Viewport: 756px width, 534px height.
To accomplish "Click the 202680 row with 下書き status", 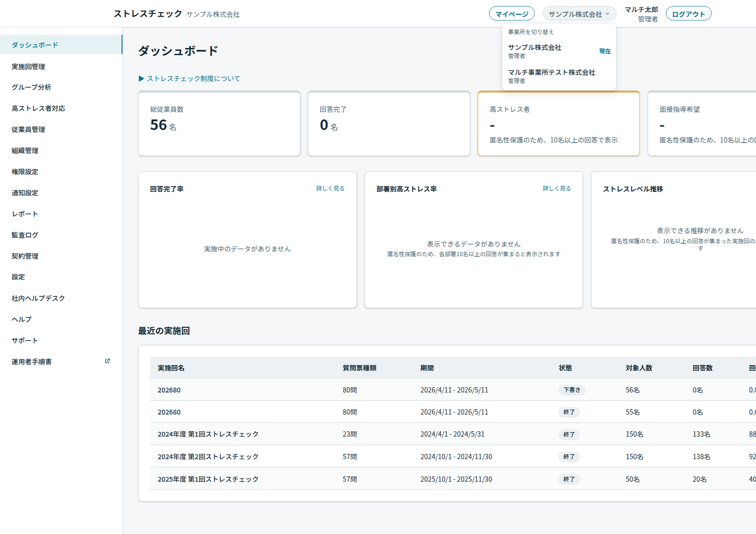I will 453,390.
